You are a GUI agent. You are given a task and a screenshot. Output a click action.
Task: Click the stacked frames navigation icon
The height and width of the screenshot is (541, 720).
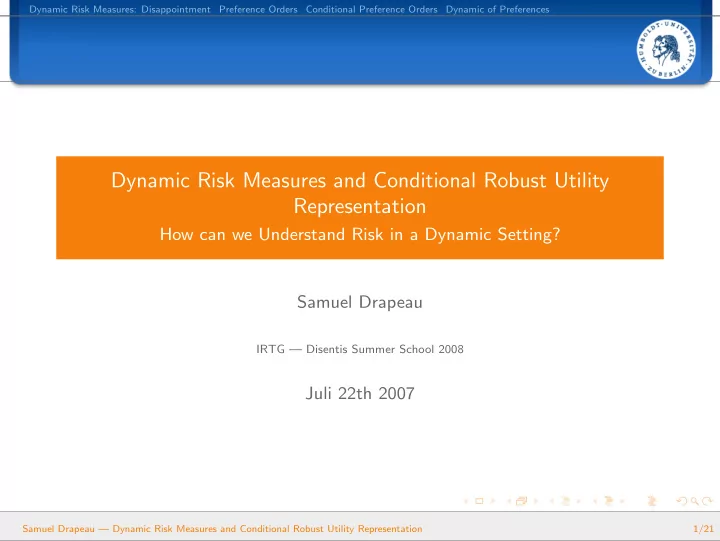(522, 501)
